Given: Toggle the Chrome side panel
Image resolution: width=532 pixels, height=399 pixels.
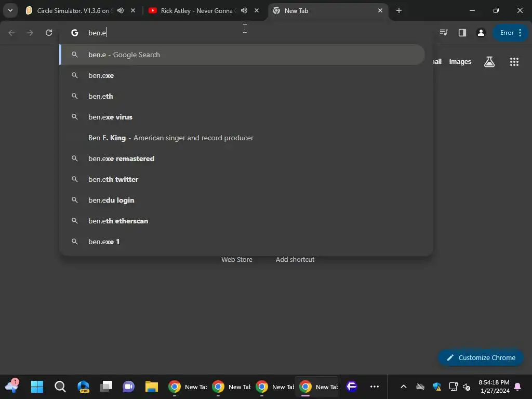Looking at the screenshot, I should coord(462,33).
